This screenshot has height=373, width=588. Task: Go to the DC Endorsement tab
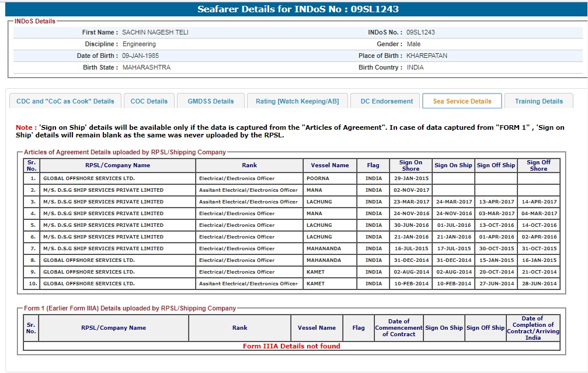pyautogui.click(x=387, y=101)
